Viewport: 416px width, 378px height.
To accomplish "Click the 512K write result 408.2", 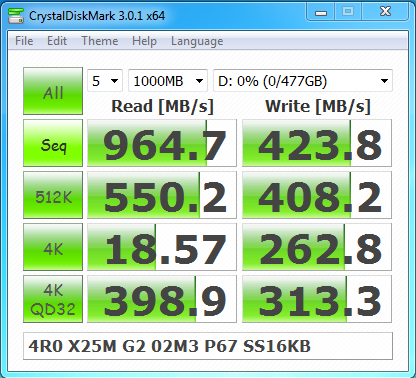I will click(x=317, y=195).
